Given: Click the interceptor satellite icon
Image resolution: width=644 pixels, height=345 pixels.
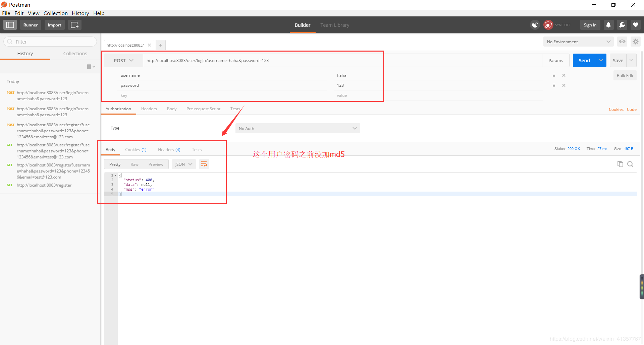Looking at the screenshot, I should pyautogui.click(x=535, y=25).
